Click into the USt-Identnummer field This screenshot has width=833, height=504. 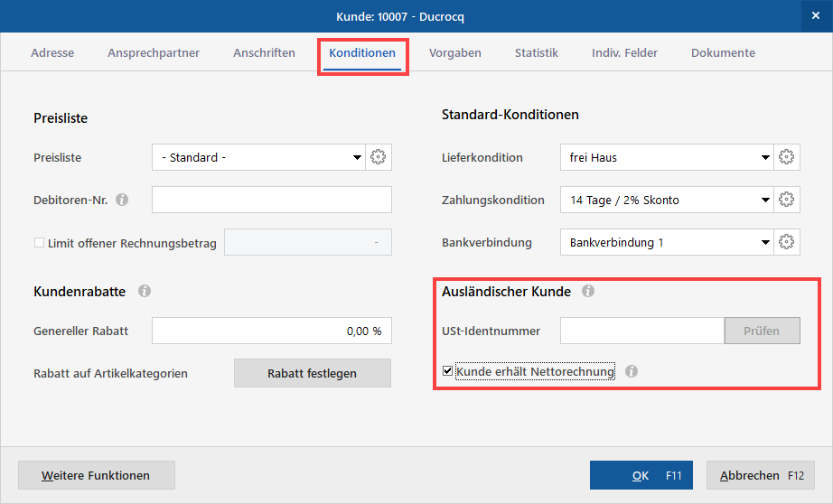point(641,331)
